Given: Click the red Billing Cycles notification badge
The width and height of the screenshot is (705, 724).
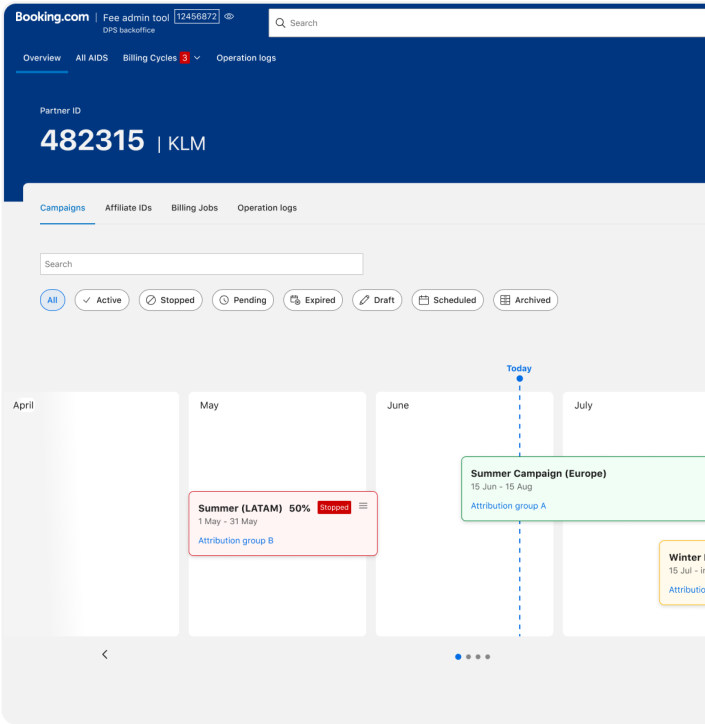Looking at the screenshot, I should [185, 58].
